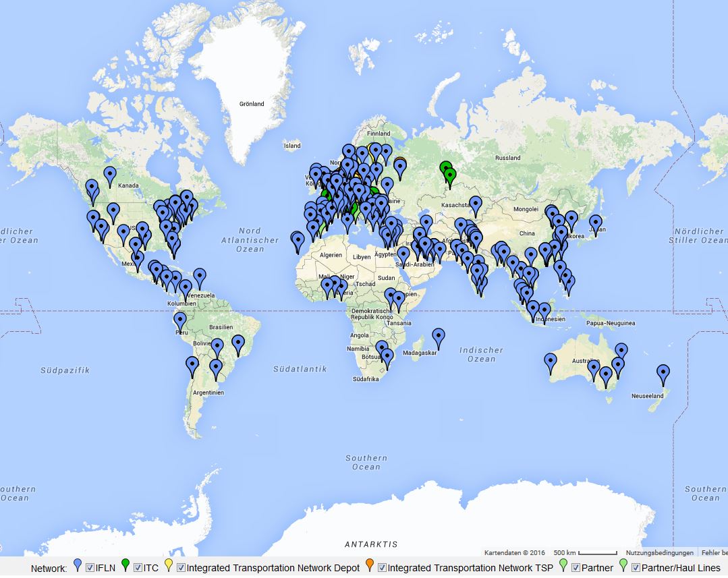Toggle Integrated Transportation Network TSP checkbox

[382, 567]
